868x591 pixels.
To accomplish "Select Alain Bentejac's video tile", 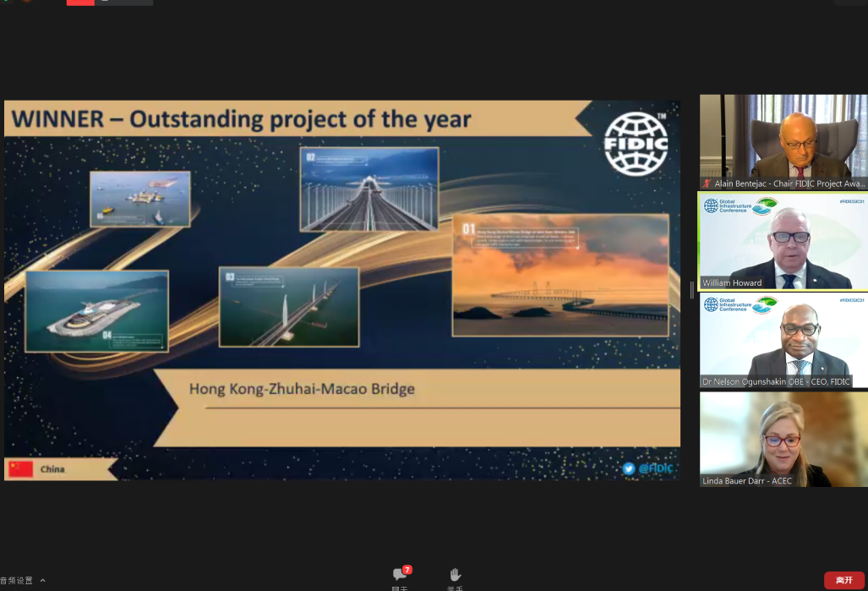I will coord(783,142).
